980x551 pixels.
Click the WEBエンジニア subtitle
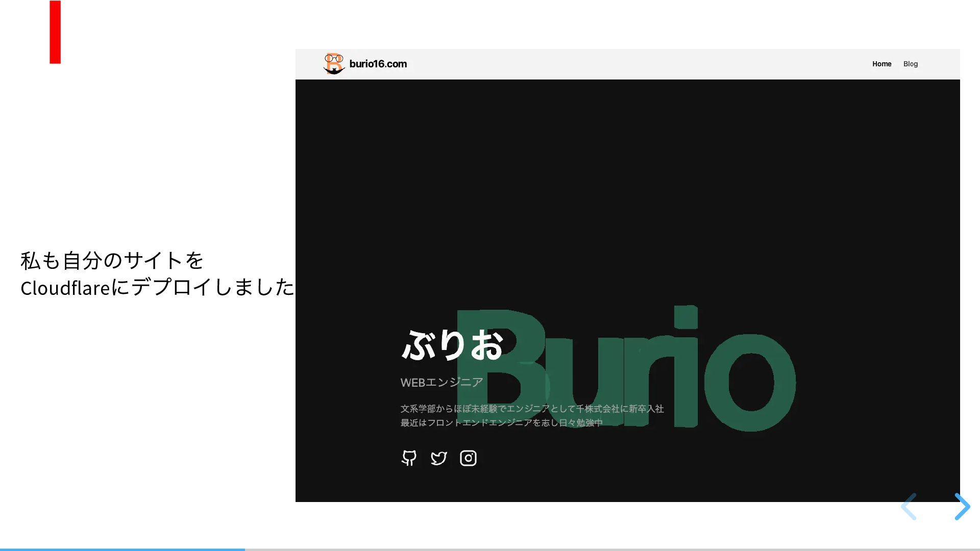(442, 382)
